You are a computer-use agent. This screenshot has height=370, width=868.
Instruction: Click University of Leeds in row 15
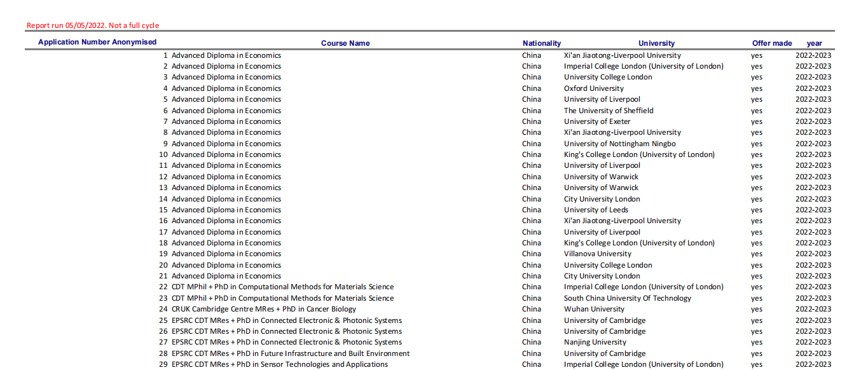pos(596,210)
